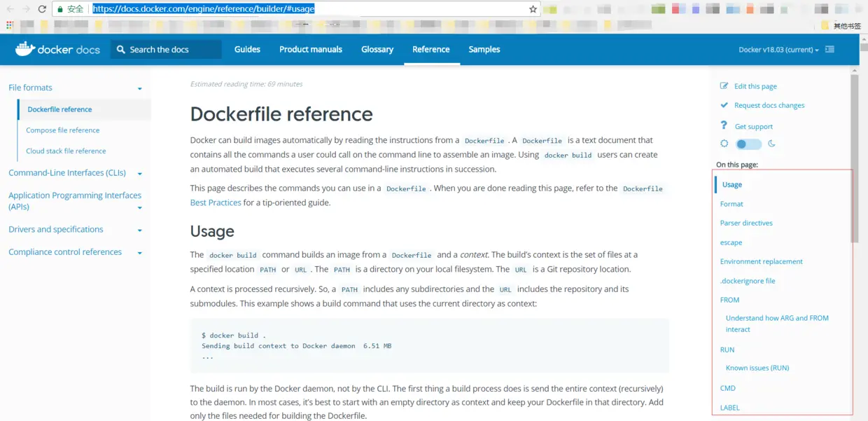Click the Dockerfile reference page heading
The image size is (868, 421).
pyautogui.click(x=281, y=114)
